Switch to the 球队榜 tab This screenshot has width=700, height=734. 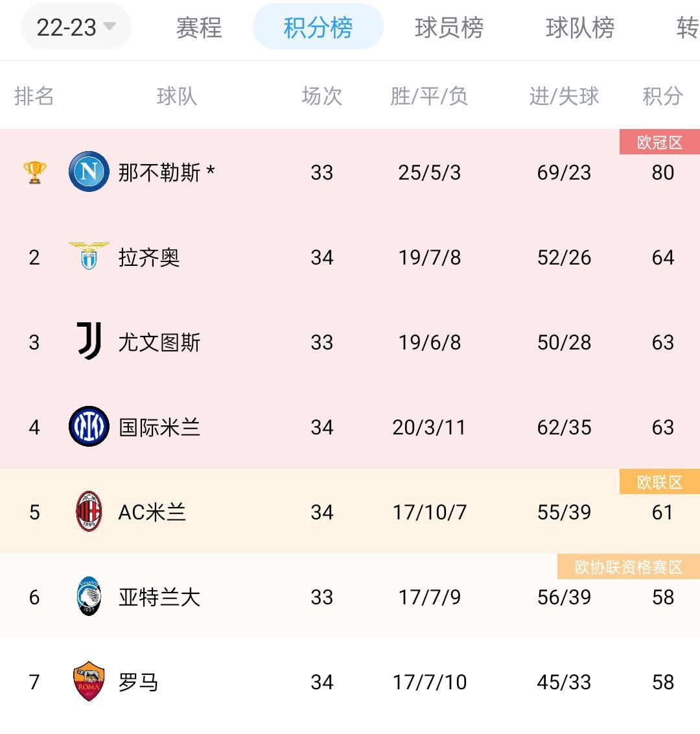[579, 28]
